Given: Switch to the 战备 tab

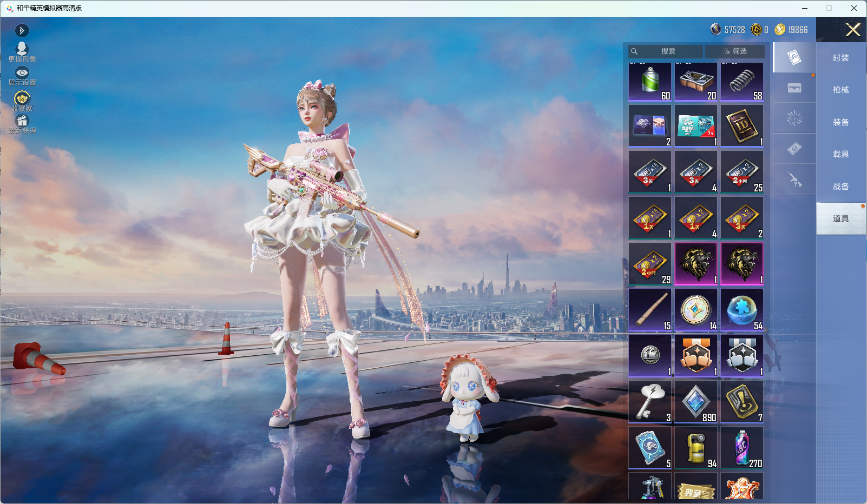Looking at the screenshot, I should pos(841,187).
